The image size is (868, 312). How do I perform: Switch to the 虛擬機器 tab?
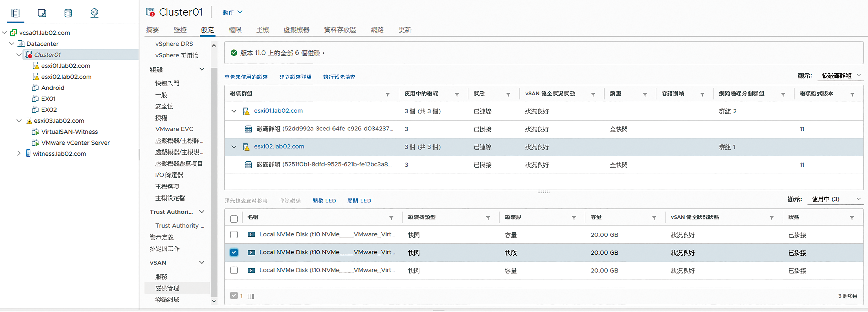(x=296, y=30)
